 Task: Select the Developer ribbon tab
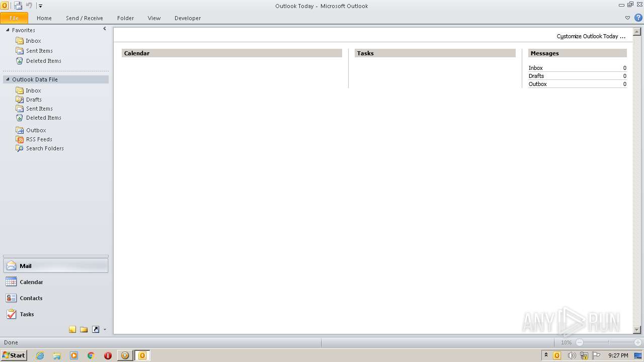[188, 18]
